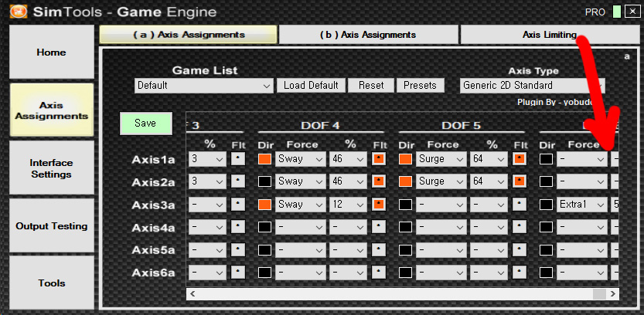Viewport: 644px width, 315px height.
Task: Open Axis3a Extra1 force dropdown
Action: click(x=582, y=205)
